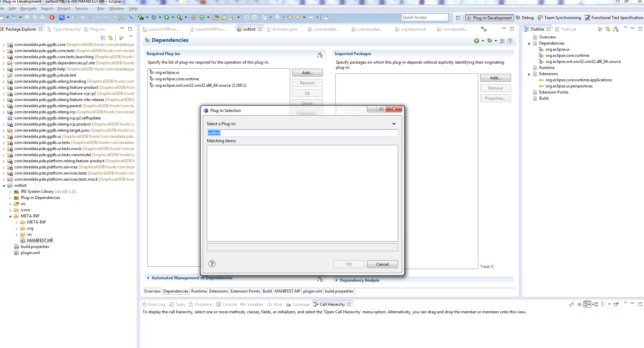
Task: Switch to Activator.java editor tab
Action: (x=282, y=29)
